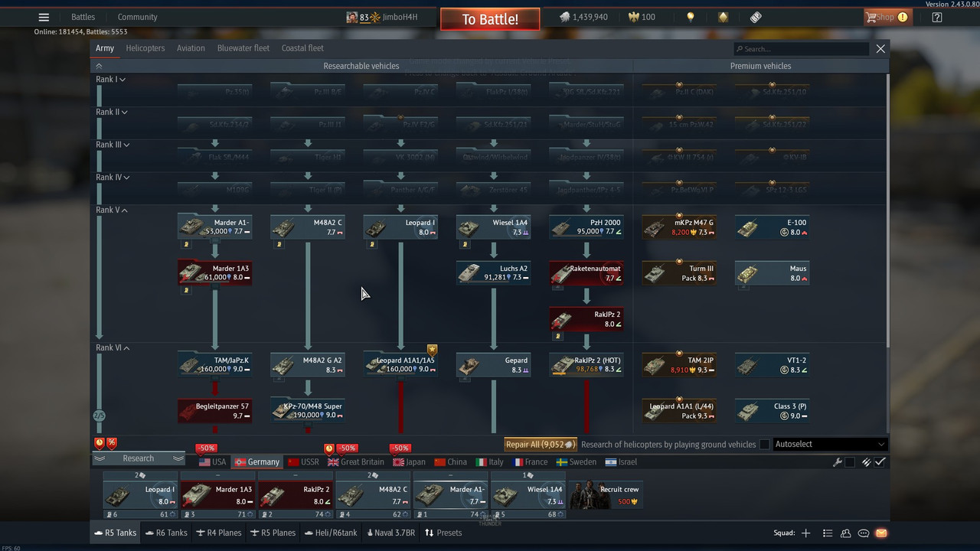Viewport: 980px width, 551px height.
Task: Switch nation to Great Britain
Action: pyautogui.click(x=356, y=462)
